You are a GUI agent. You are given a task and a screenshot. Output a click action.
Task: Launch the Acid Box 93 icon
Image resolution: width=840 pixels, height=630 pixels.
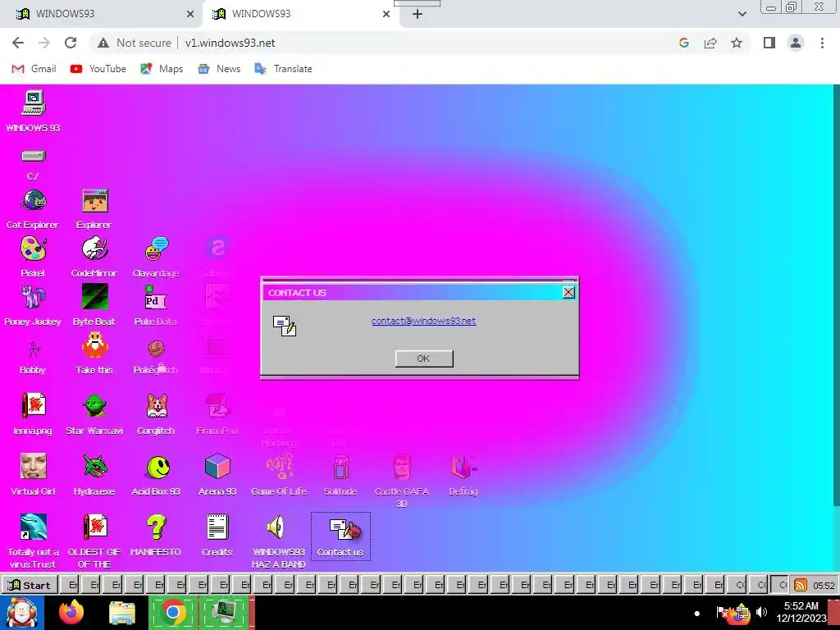(156, 474)
